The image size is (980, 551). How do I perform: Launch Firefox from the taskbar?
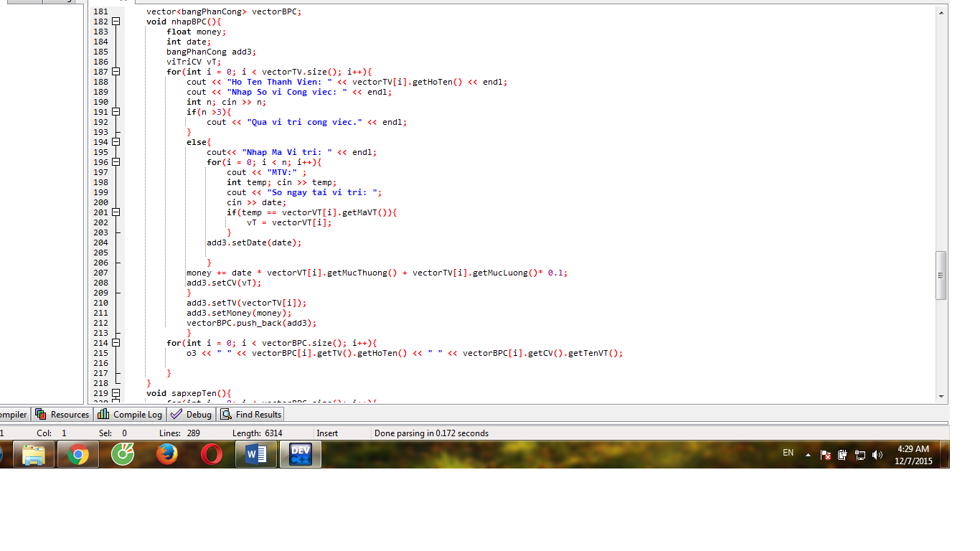pos(167,454)
